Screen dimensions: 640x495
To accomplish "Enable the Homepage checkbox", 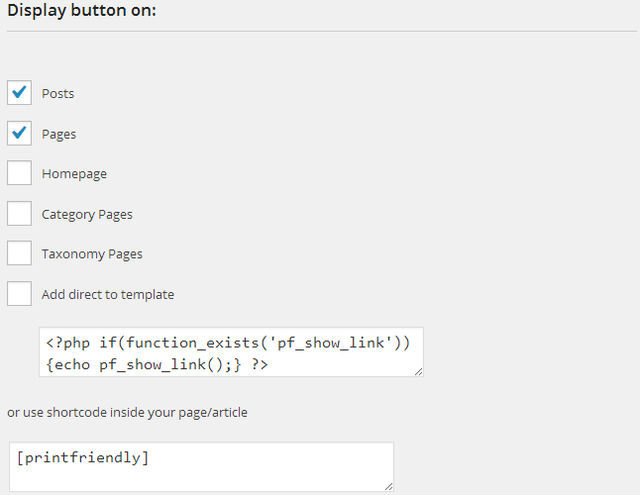I will click(x=19, y=173).
